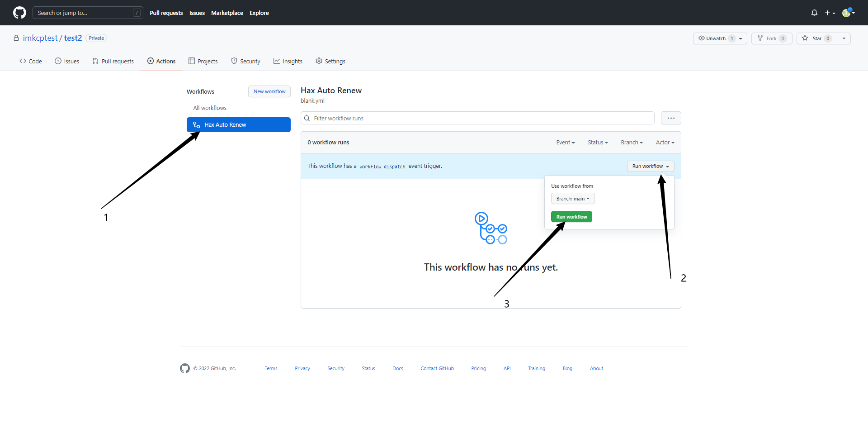Expand the Event filter dropdown
Image resolution: width=868 pixels, height=424 pixels.
566,143
